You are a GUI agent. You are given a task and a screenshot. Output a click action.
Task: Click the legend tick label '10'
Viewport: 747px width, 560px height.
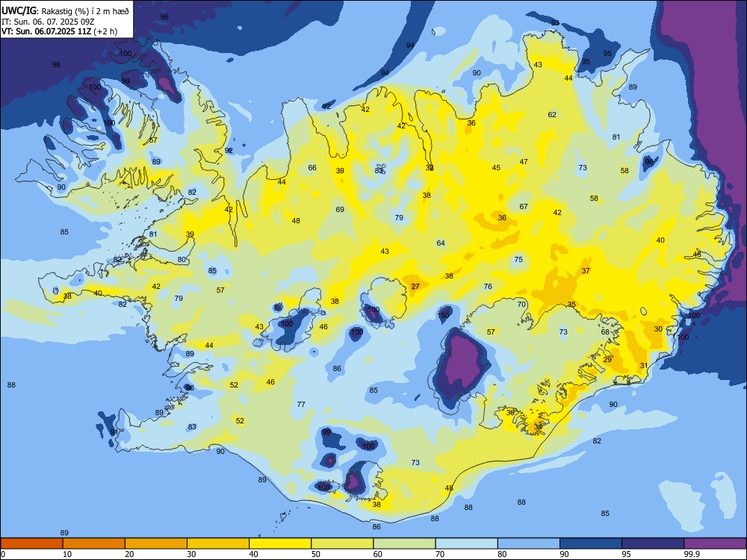67,554
